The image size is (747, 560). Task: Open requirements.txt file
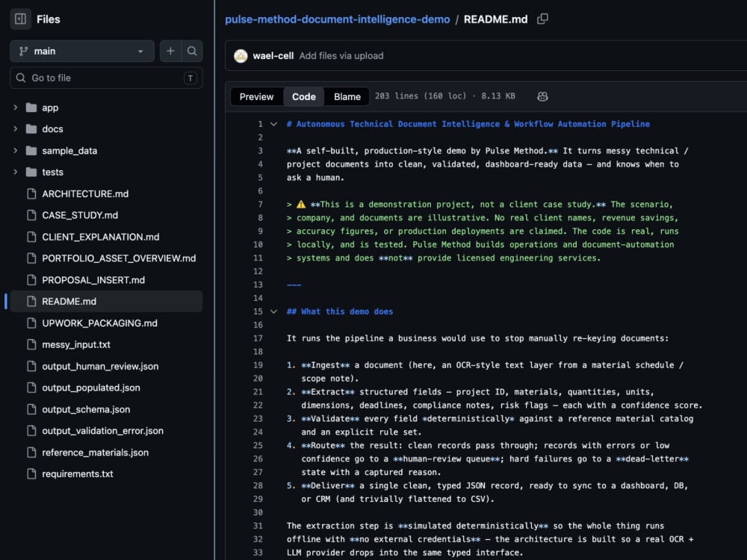tap(78, 474)
